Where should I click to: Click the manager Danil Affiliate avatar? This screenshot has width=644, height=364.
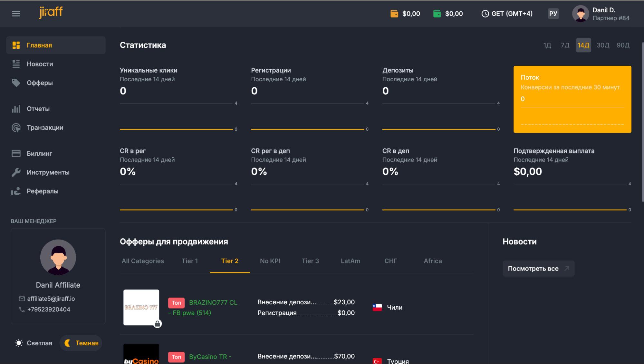pyautogui.click(x=58, y=257)
